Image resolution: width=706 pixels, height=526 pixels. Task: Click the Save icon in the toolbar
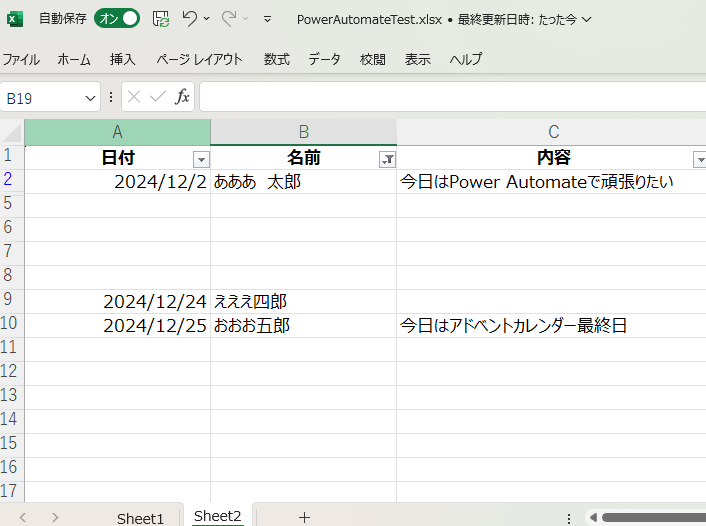click(161, 19)
